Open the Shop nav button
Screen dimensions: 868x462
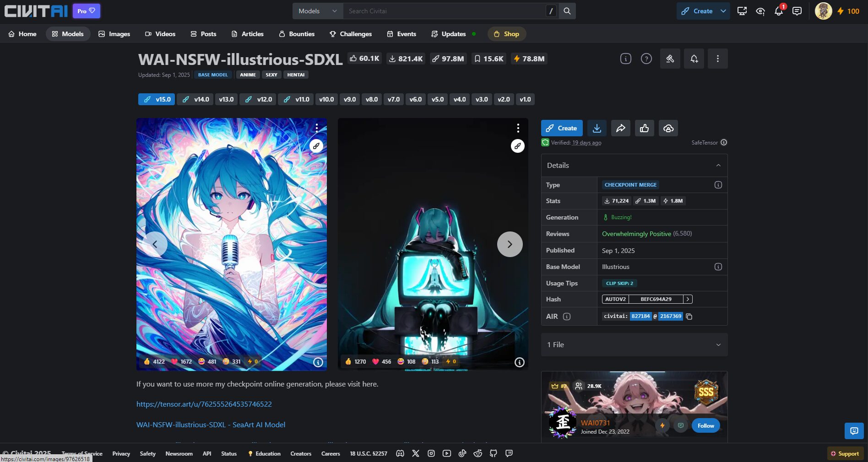[506, 34]
